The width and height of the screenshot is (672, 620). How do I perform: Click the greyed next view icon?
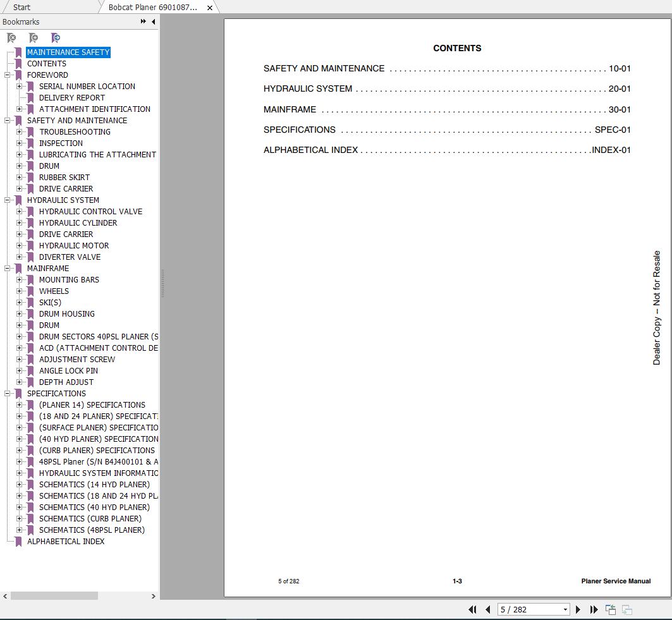[627, 609]
